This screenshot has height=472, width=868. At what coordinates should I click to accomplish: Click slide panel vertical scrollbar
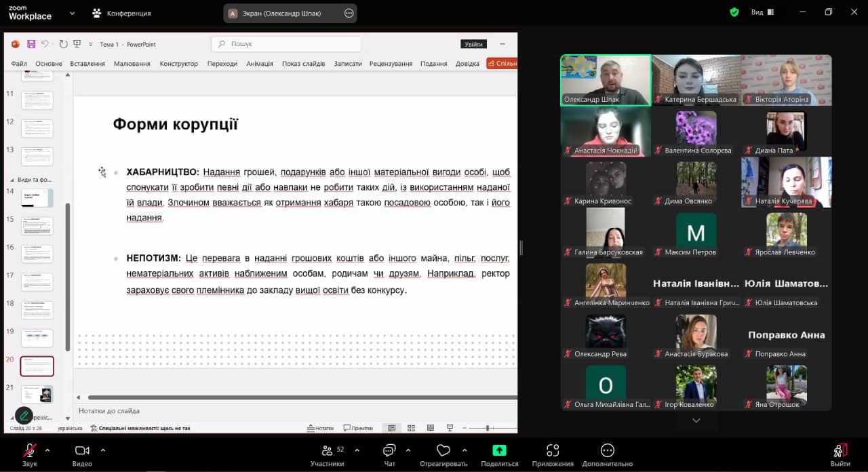point(67,277)
